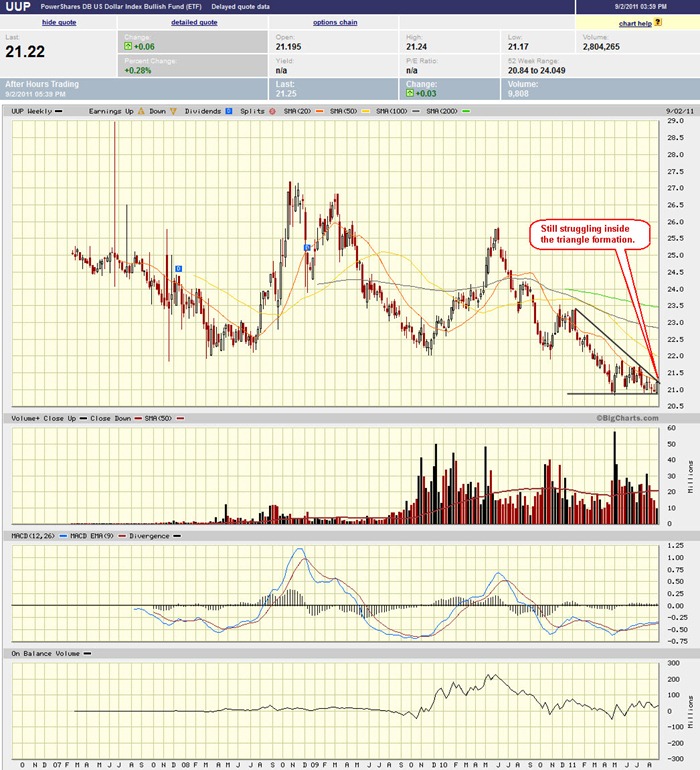This screenshot has width=700, height=770.
Task: Open the chart help link
Action: (x=635, y=23)
